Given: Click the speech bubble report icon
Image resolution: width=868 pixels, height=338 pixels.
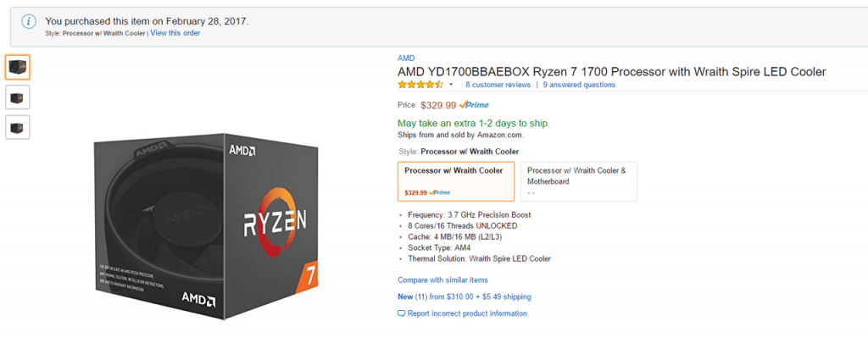Looking at the screenshot, I should [401, 313].
